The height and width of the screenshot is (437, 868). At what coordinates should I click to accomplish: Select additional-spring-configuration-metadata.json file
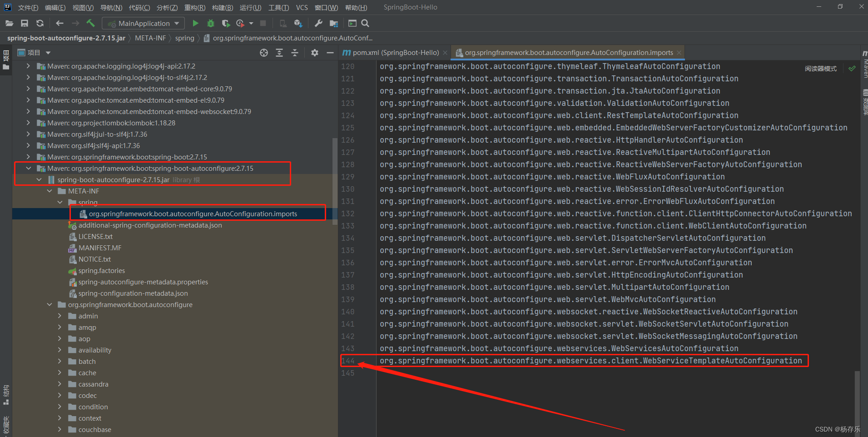(150, 225)
